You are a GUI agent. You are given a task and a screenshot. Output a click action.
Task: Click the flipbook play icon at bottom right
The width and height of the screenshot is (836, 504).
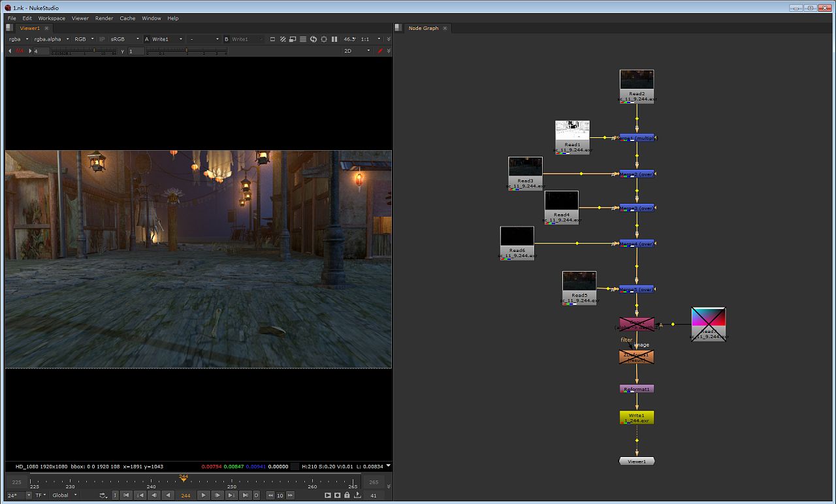328,496
